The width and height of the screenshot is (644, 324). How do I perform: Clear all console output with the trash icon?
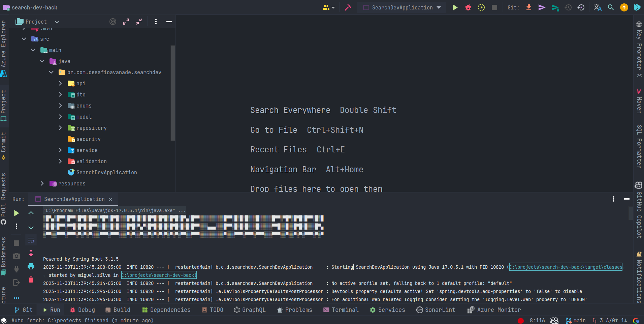pos(31,279)
